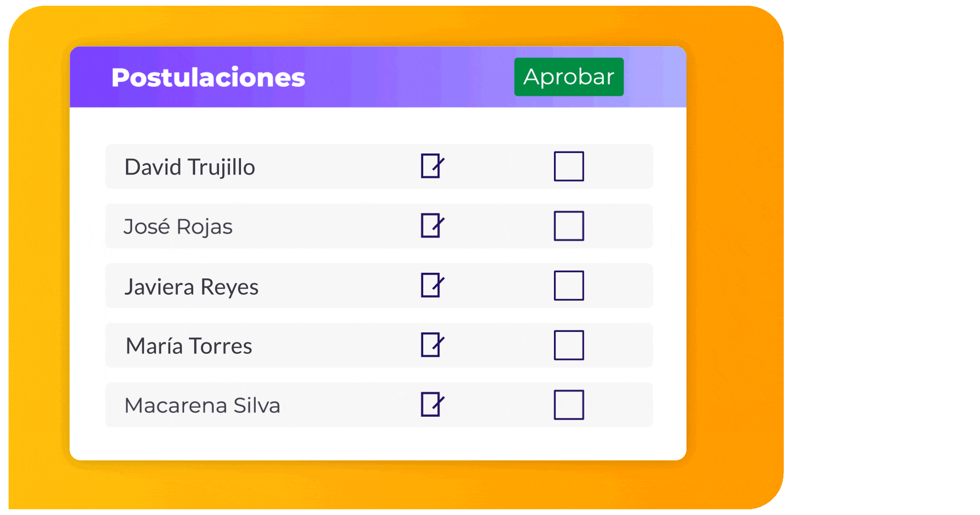Select the edit icon for Javiera Reyes
This screenshot has width=980, height=515.
433,285
